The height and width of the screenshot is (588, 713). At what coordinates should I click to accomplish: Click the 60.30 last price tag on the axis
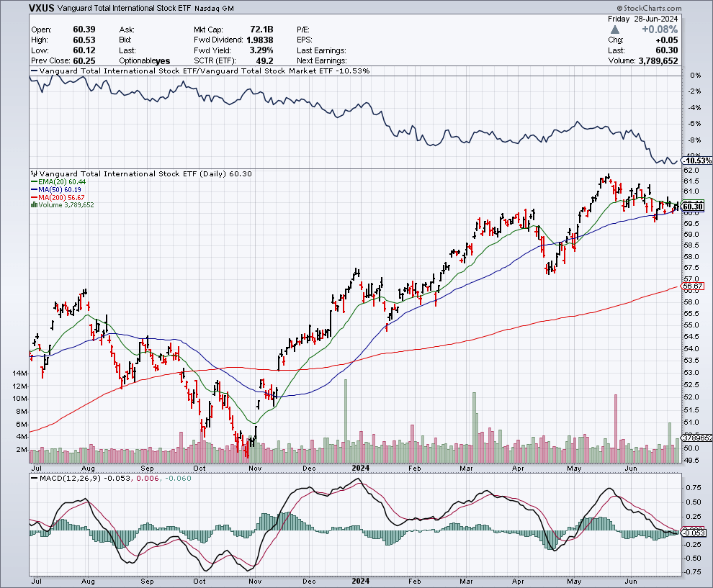694,206
